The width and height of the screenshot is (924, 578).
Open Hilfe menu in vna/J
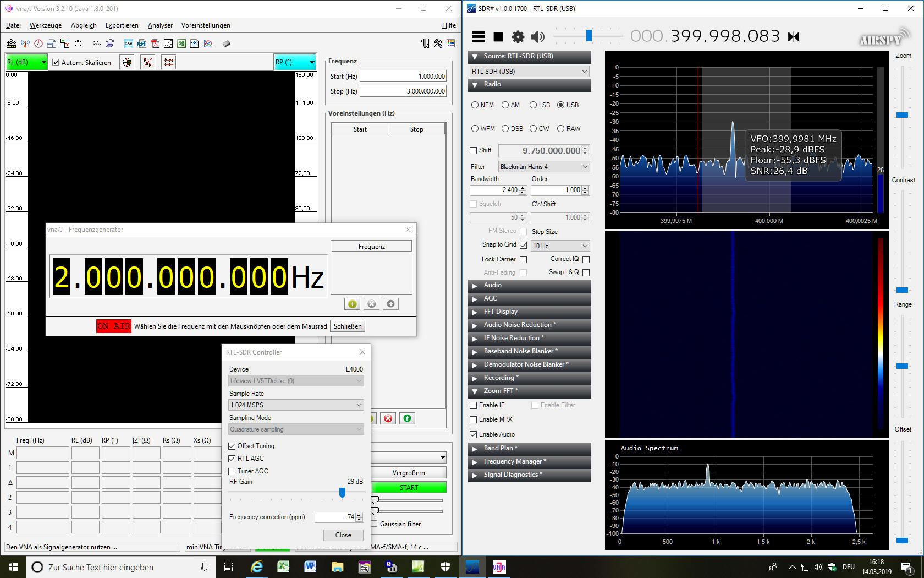coord(449,25)
